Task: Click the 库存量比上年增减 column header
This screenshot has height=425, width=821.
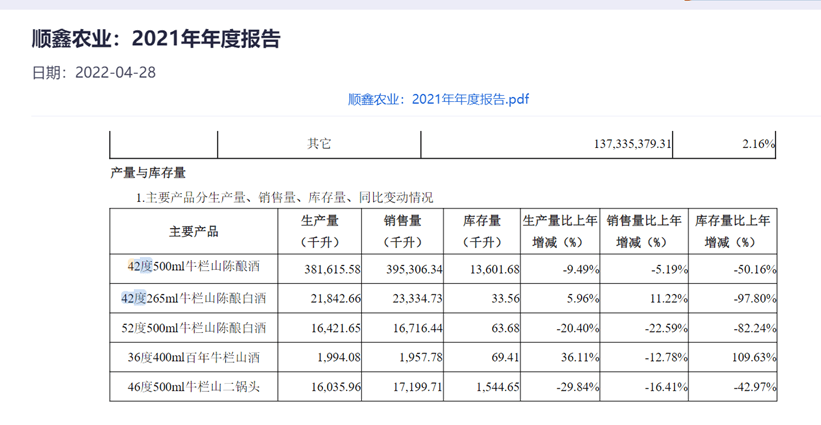Action: click(733, 231)
